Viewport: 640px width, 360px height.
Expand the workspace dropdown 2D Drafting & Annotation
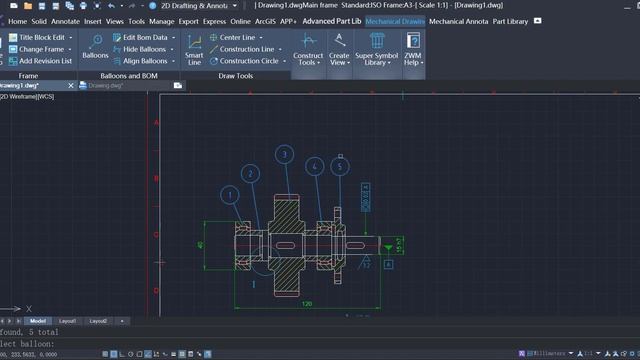235,6
